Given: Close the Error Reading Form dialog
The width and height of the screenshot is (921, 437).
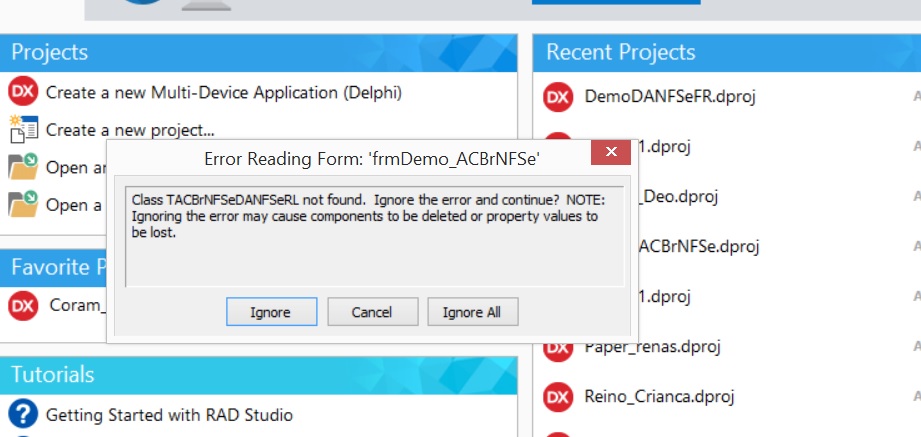Looking at the screenshot, I should pyautogui.click(x=611, y=152).
